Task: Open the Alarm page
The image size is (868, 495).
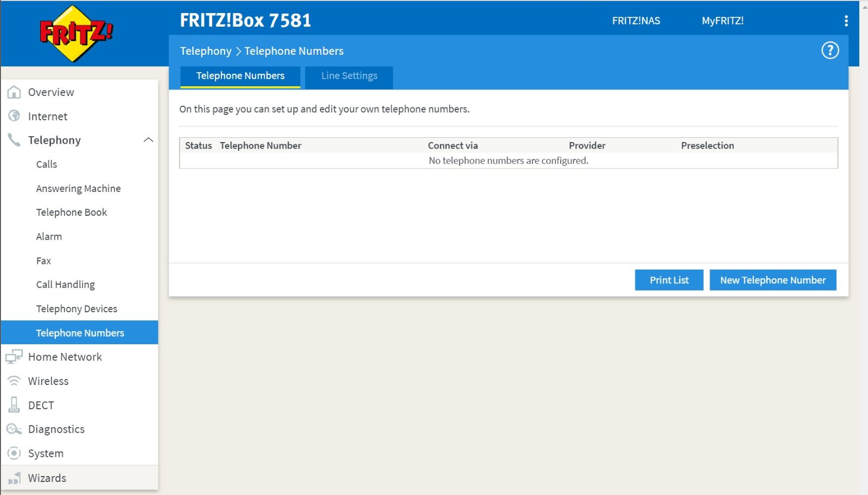Action: [x=49, y=236]
